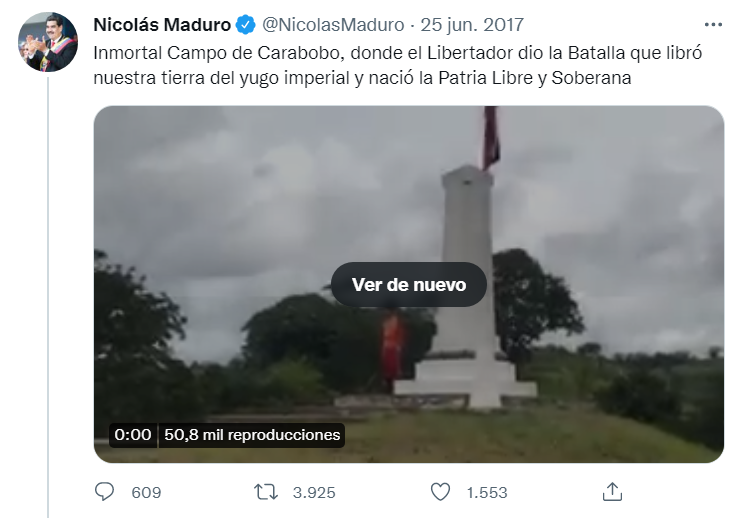Retweet using the arrows icon
Screen dimensions: 746x518
(x=265, y=492)
